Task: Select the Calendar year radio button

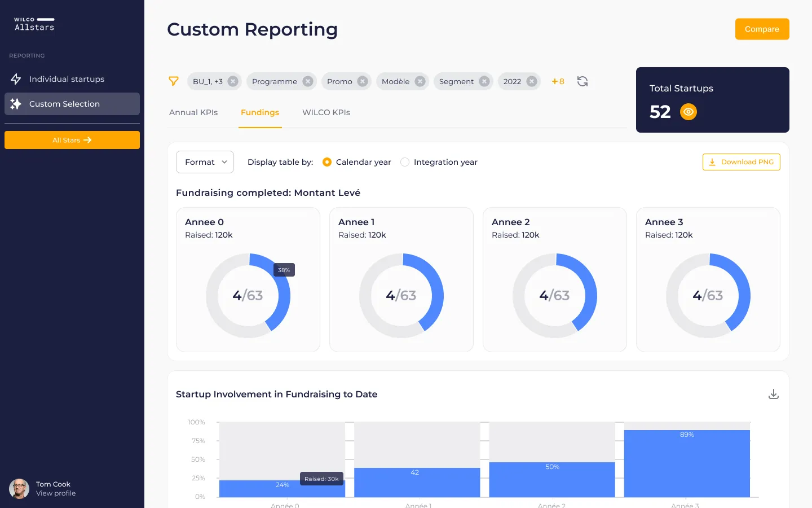Action: tap(327, 162)
